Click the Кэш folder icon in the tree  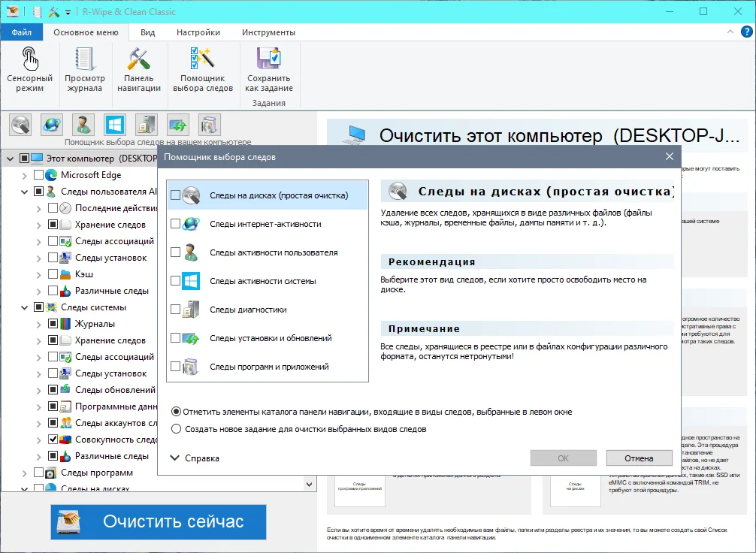click(65, 274)
